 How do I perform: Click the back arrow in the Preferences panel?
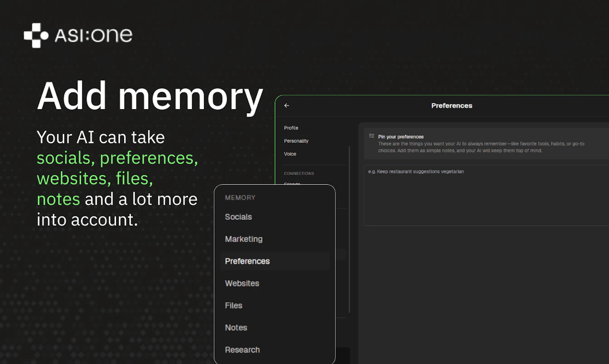287,105
